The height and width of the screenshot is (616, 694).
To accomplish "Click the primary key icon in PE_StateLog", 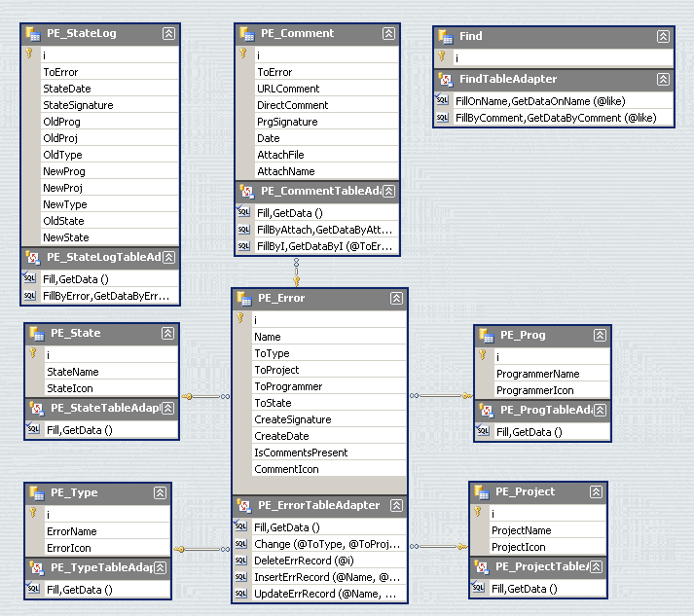I will point(29,54).
